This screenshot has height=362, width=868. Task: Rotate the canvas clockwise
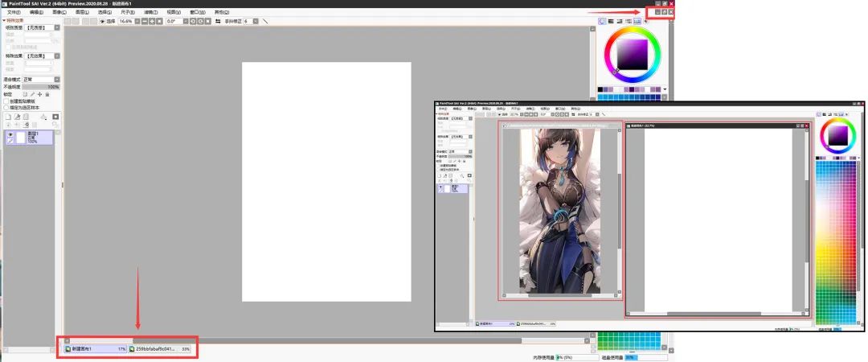[200, 21]
